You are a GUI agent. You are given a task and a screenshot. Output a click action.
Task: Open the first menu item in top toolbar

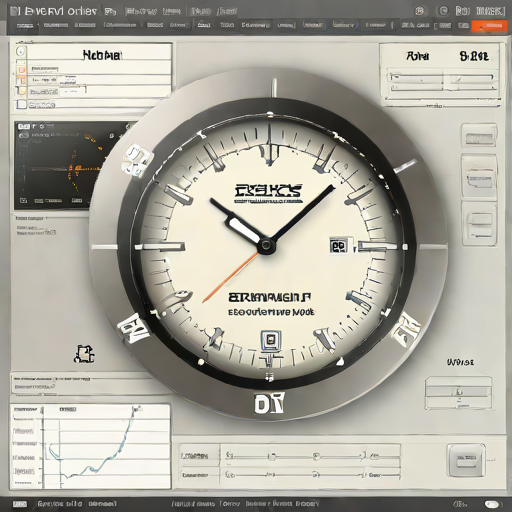[25, 25]
